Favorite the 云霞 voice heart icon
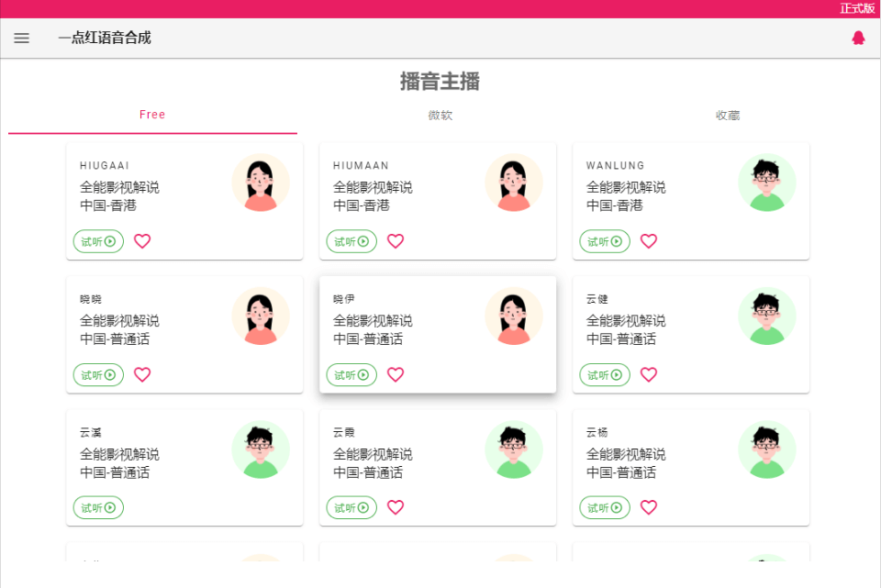This screenshot has height=588, width=881. [396, 507]
